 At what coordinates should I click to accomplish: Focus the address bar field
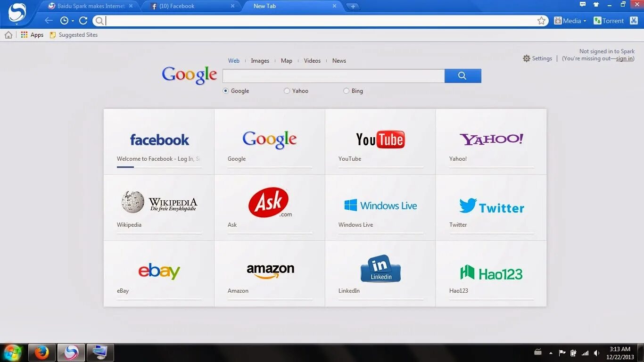click(x=320, y=21)
